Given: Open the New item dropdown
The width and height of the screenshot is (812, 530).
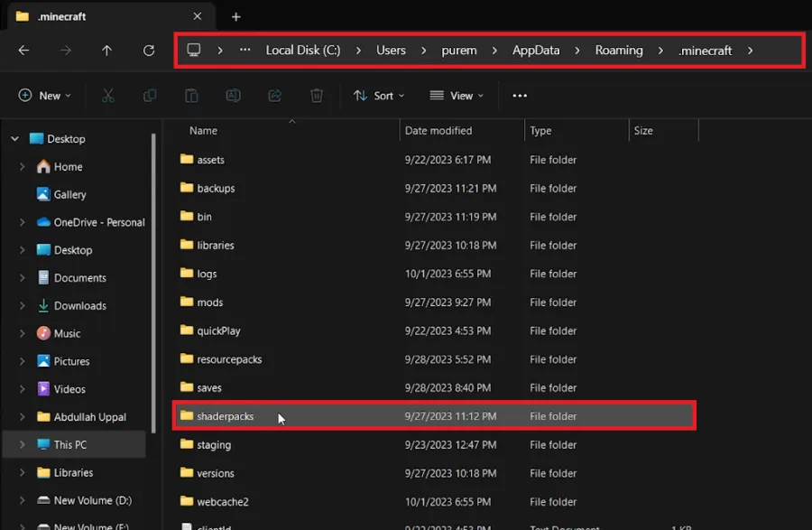Looking at the screenshot, I should [x=44, y=96].
